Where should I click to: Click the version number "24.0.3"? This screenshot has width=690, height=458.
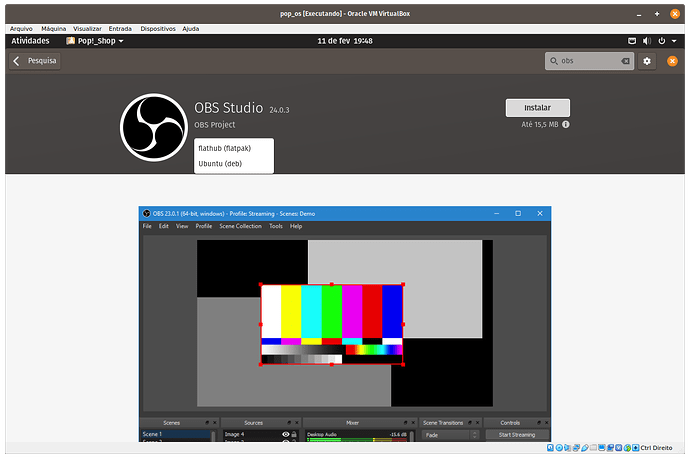point(279,110)
